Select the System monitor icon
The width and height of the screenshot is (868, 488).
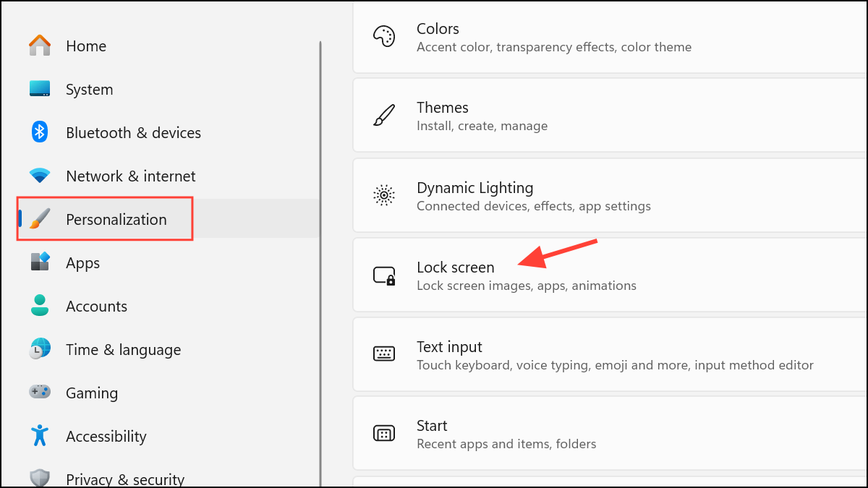click(39, 89)
